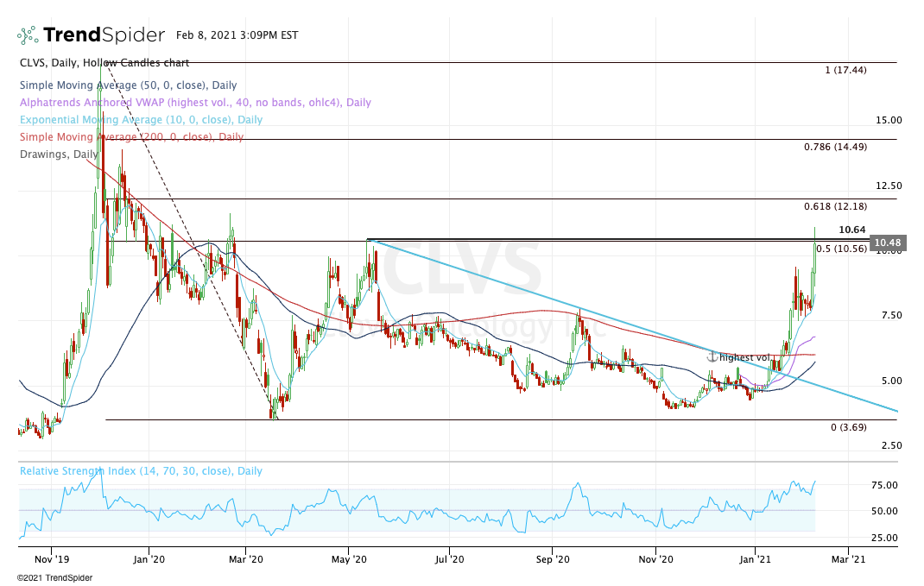This screenshot has width=924, height=586.
Task: Click the RSI axis value 50.00
Action: (x=884, y=511)
